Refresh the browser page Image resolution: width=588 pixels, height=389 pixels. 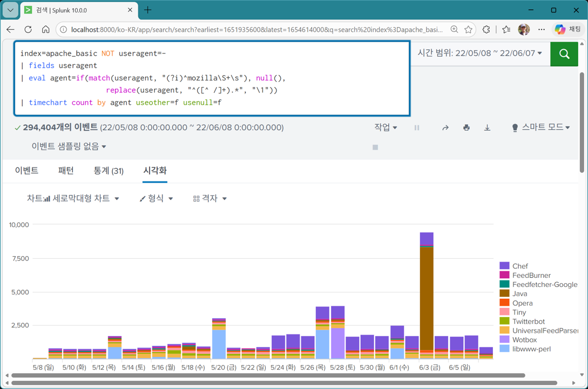(28, 30)
